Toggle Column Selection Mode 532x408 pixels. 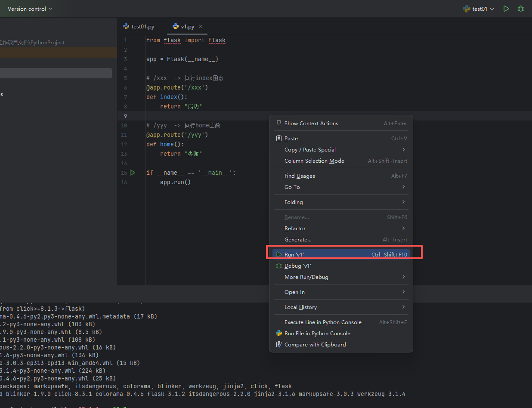tap(314, 161)
